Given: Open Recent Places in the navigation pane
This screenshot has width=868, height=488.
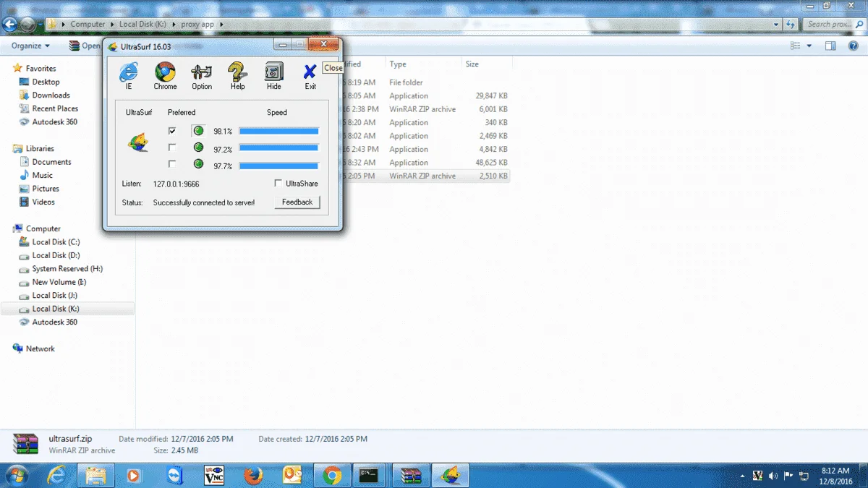Looking at the screenshot, I should pos(55,108).
